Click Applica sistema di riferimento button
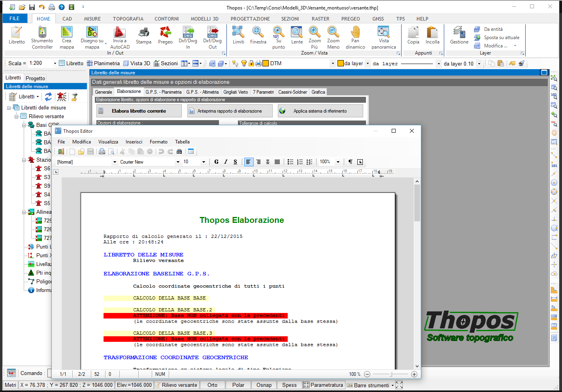The height and width of the screenshot is (392, 562). [320, 111]
